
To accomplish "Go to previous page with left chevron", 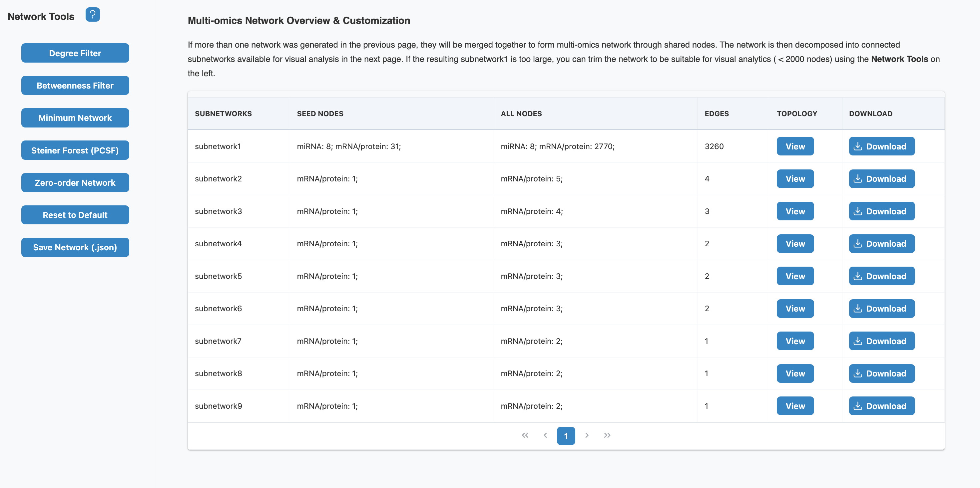I will (x=546, y=435).
